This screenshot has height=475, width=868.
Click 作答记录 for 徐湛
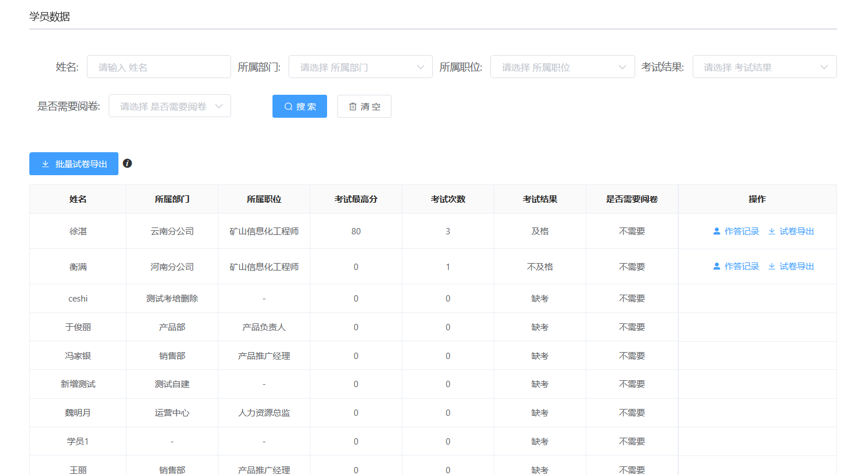736,231
